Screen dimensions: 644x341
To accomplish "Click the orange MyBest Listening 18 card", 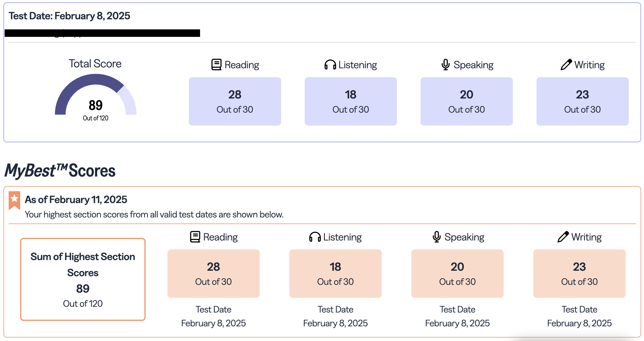I will click(335, 273).
